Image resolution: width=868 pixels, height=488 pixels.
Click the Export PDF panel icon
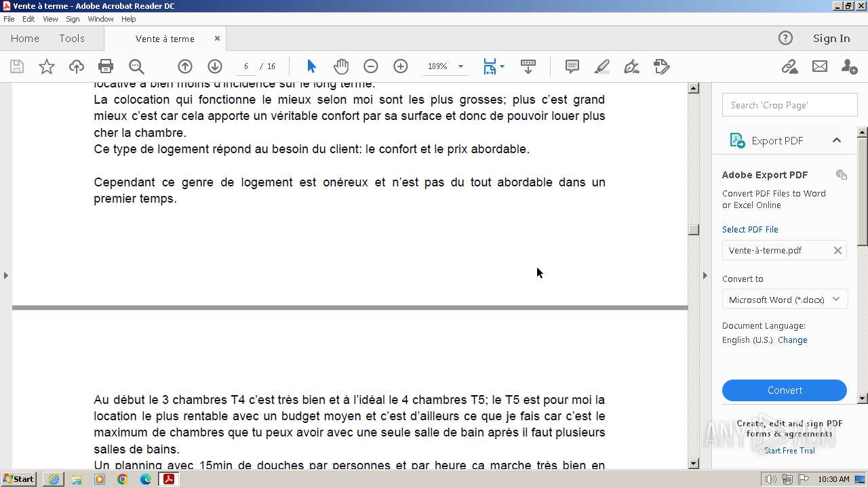[737, 140]
